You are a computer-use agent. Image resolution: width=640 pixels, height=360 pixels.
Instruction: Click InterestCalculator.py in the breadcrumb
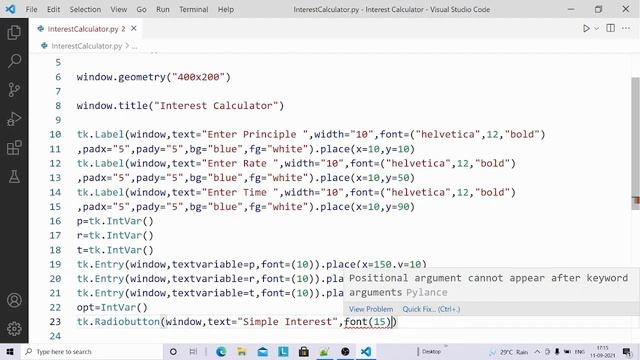tap(87, 46)
